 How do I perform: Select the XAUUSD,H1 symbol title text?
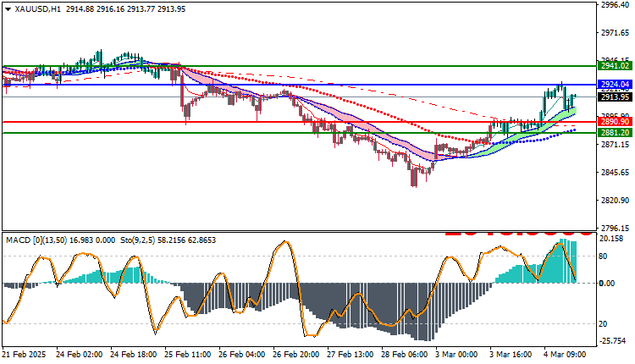tap(37, 9)
